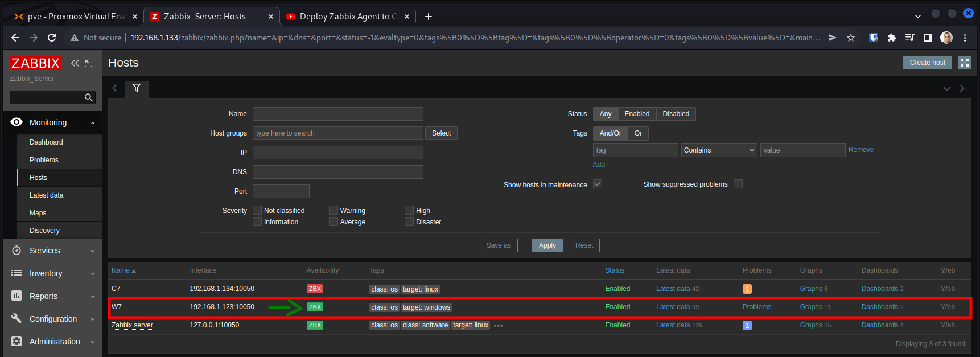Open the orange problems badge for C7
Viewport: 980px width, 357px height.
coord(747,289)
